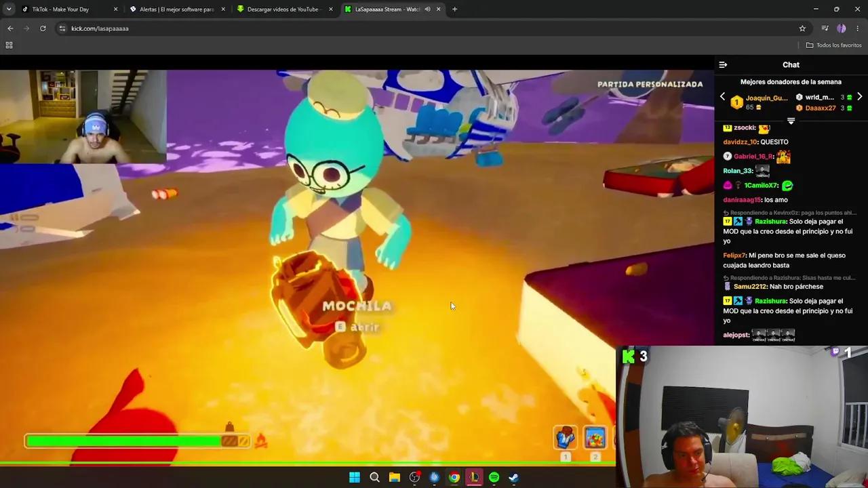This screenshot has height=488, width=868.
Task: Open Windows taskbar search
Action: (x=374, y=478)
